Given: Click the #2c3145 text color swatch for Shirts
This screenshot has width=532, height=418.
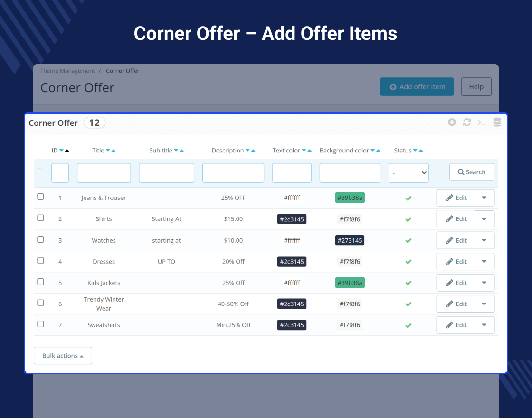Looking at the screenshot, I should (292, 219).
